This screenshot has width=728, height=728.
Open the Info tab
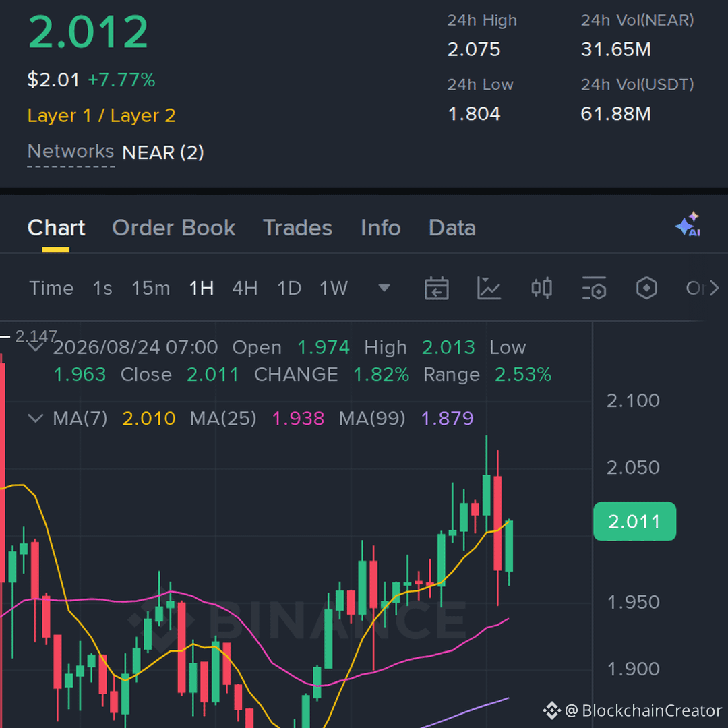[x=381, y=228]
